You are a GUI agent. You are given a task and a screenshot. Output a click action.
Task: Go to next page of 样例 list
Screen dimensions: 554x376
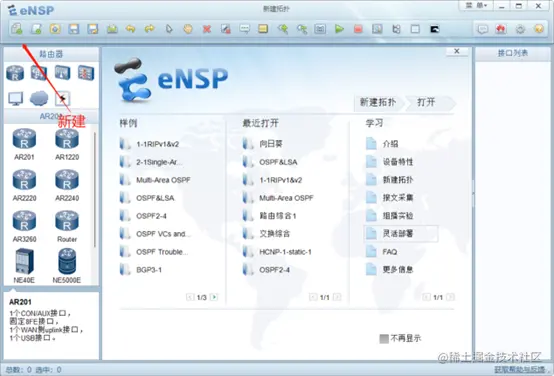click(214, 297)
